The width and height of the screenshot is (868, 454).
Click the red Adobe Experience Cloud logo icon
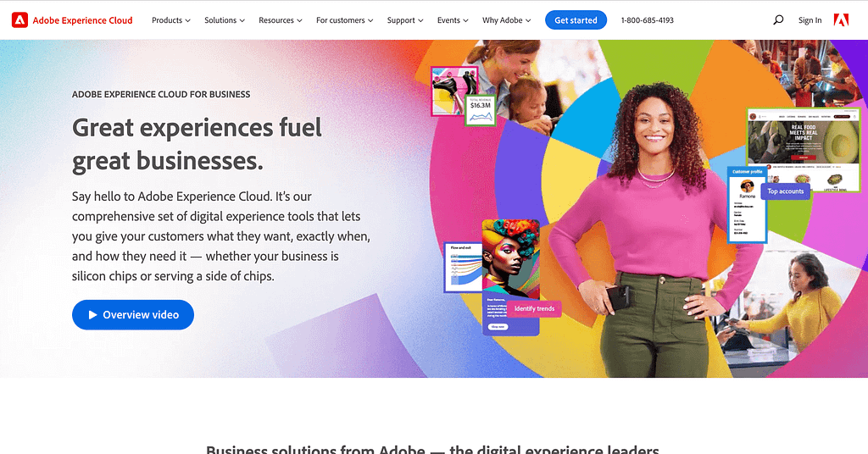coord(20,20)
